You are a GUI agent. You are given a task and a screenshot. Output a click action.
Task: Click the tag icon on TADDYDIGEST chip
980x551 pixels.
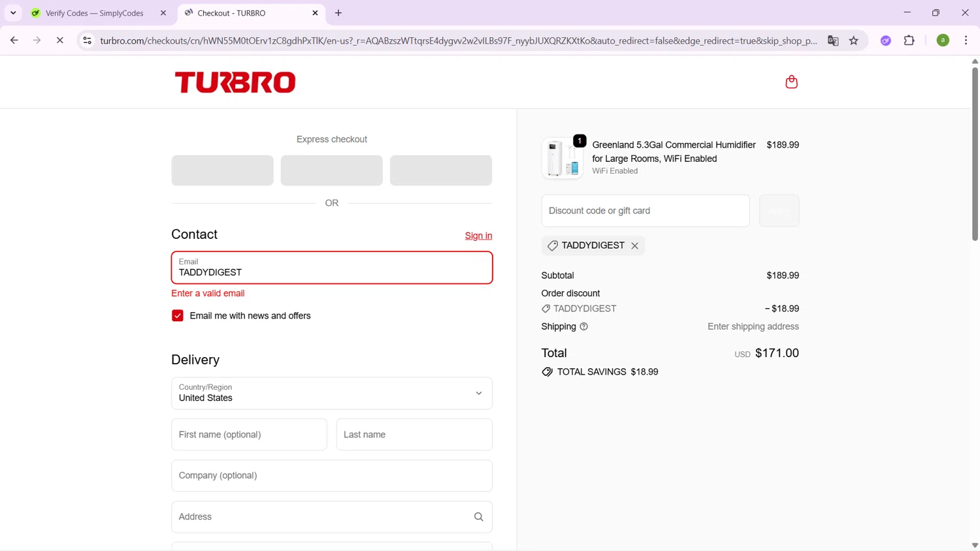tap(553, 245)
